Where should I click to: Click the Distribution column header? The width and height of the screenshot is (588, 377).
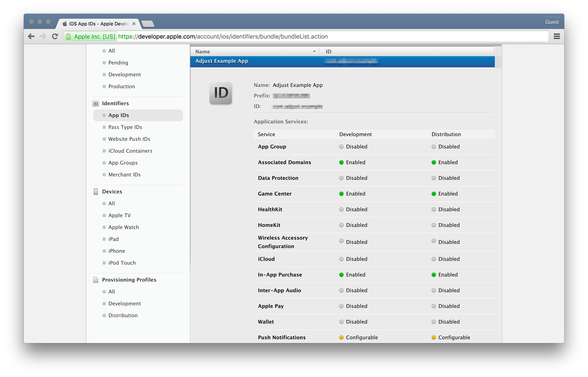coord(446,134)
